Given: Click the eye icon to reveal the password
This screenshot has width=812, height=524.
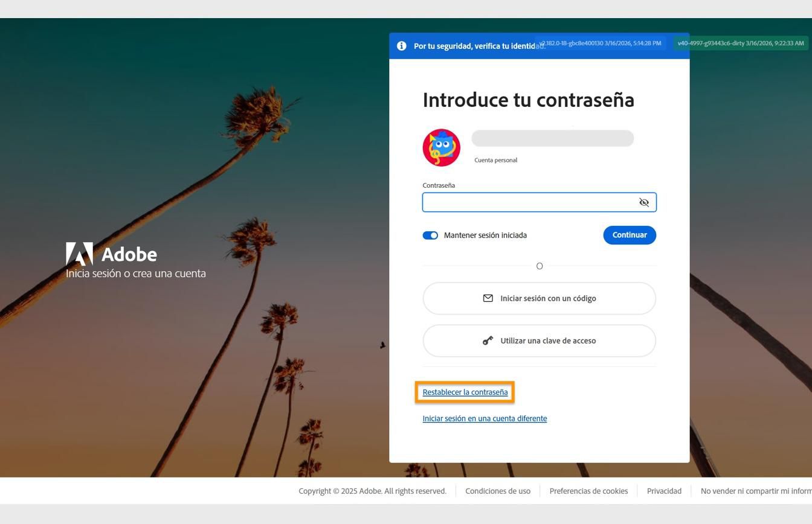Looking at the screenshot, I should click(x=643, y=202).
